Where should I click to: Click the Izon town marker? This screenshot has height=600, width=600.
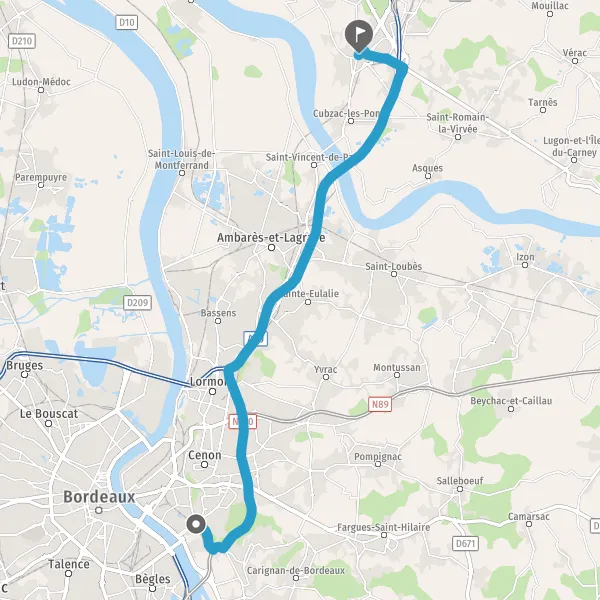click(525, 265)
